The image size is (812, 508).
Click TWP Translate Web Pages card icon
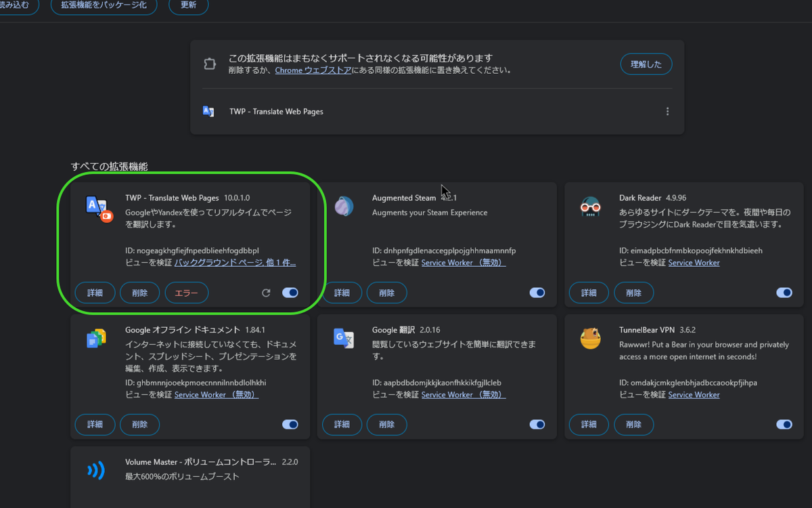98,208
